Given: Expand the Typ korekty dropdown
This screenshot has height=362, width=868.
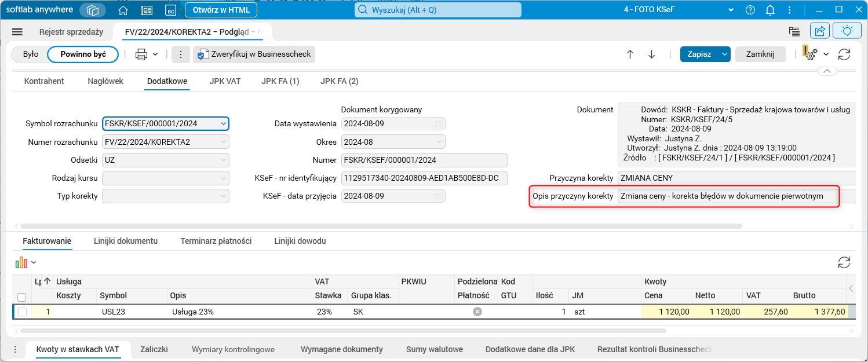Looking at the screenshot, I should tap(223, 196).
